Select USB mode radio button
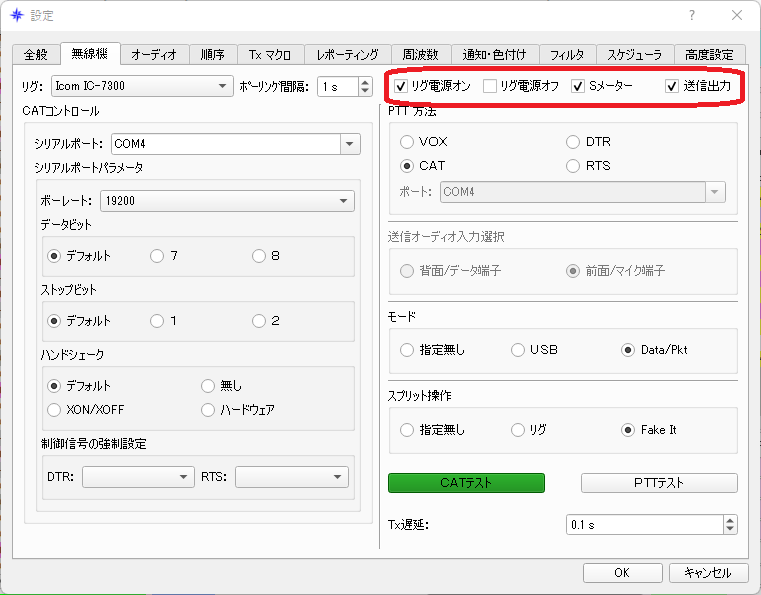Image resolution: width=761 pixels, height=595 pixels. [x=518, y=350]
